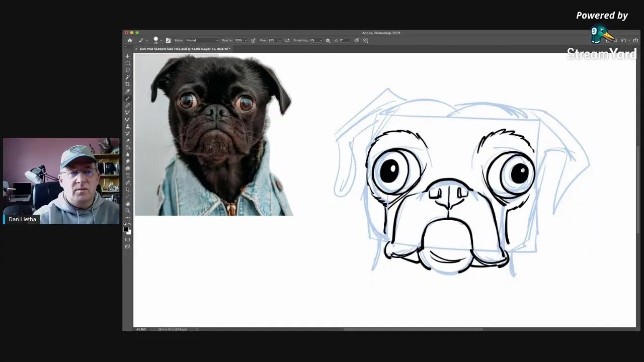The image size is (644, 362).
Task: Switch to LIVE PSD SCREEN SIZE FILE tab
Action: (x=184, y=49)
